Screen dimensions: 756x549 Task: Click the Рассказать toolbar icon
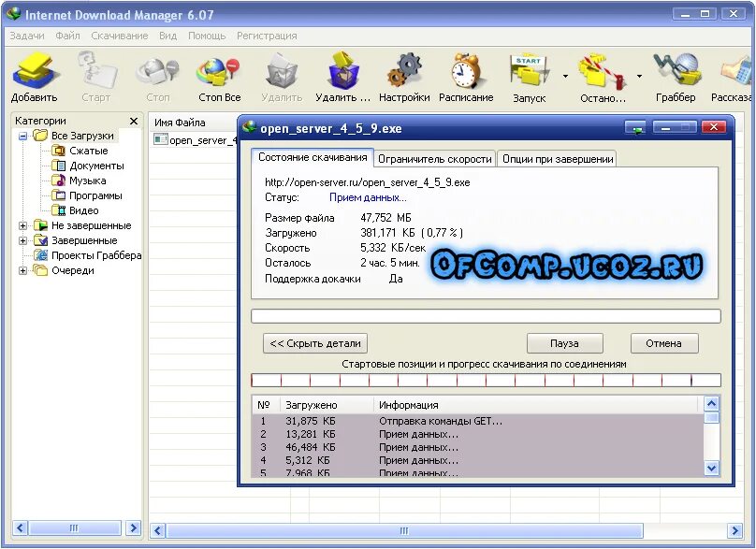(x=737, y=72)
